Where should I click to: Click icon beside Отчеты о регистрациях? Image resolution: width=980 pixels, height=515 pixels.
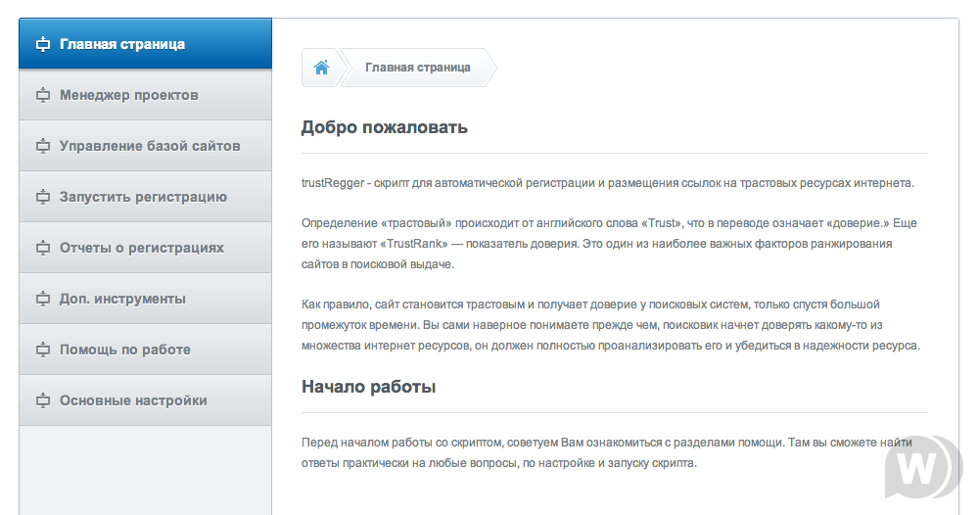click(x=42, y=248)
